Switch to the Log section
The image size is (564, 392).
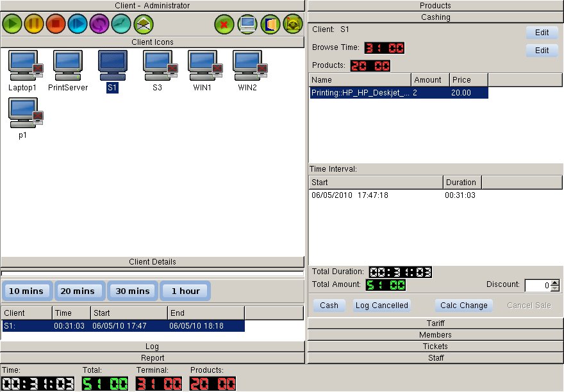[153, 347]
